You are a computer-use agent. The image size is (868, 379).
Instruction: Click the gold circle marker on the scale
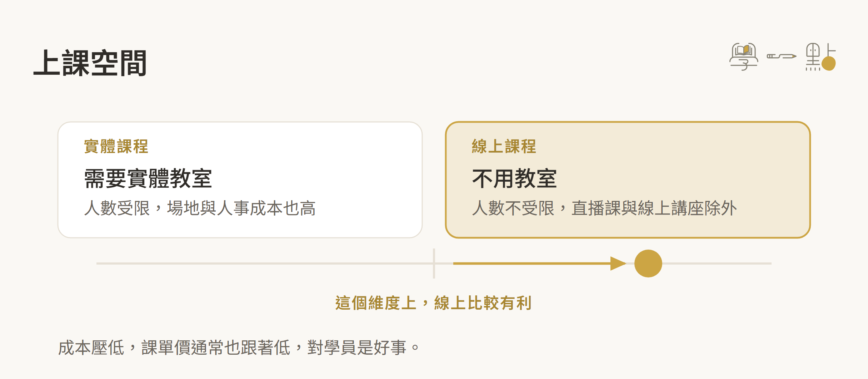tap(648, 264)
